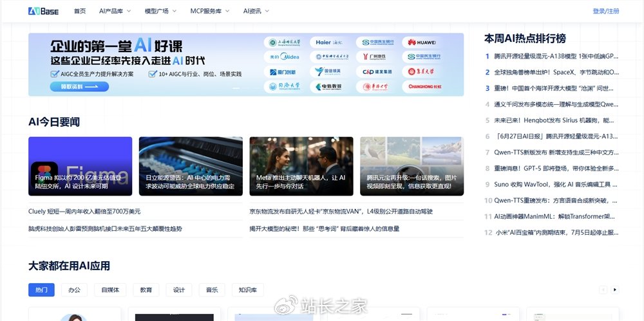Image resolution: width=644 pixels, height=321 pixels.
Task: Expand the MCP服务库 dropdown chevron
Action: click(x=227, y=11)
